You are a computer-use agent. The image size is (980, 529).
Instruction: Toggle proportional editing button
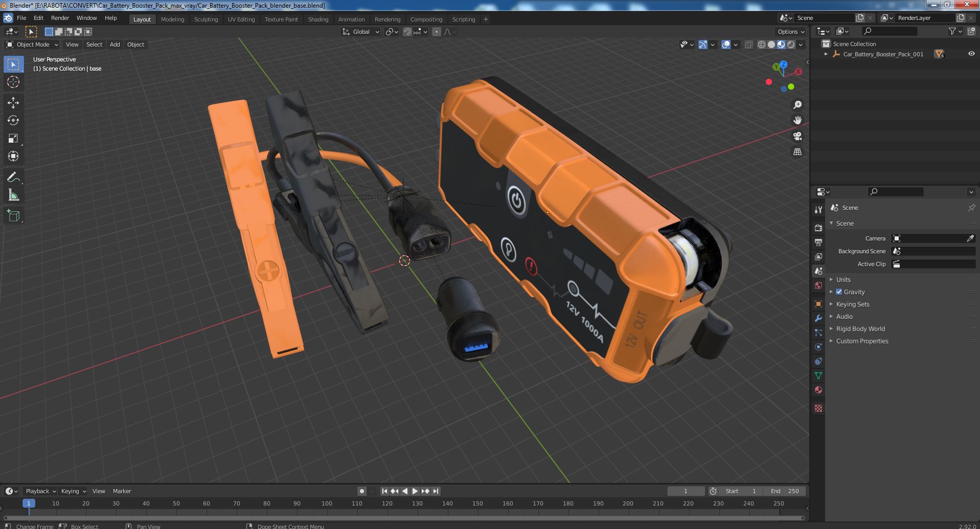[x=436, y=32]
